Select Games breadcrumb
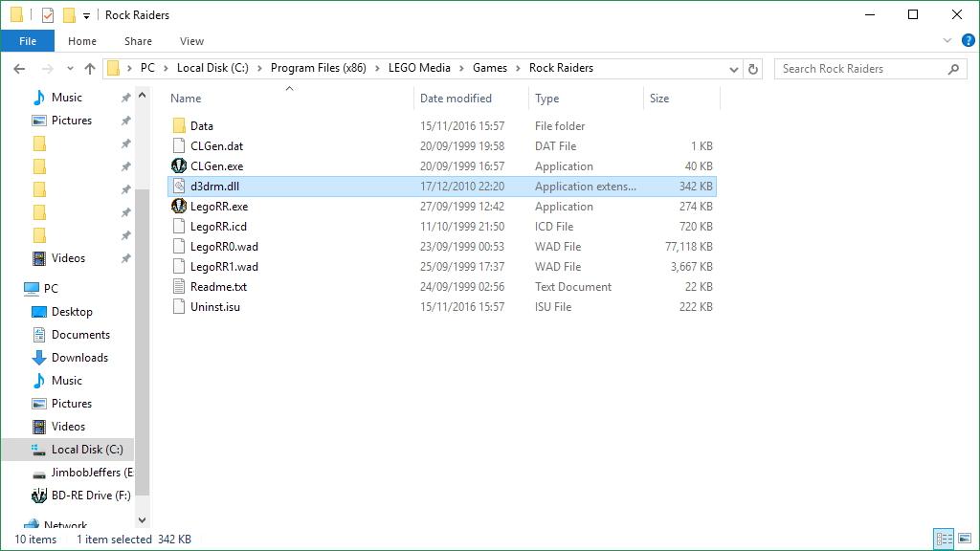The image size is (980, 551). [490, 68]
